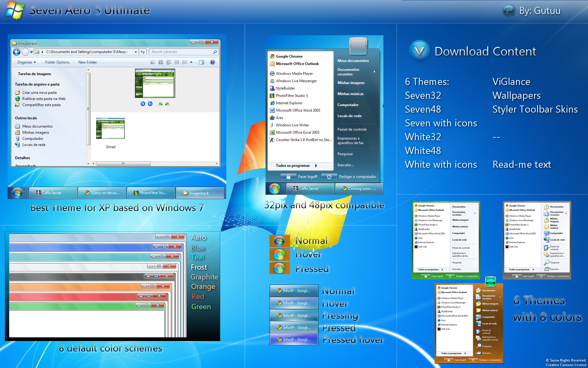Launch StyleBuilder from large Start menu
The width and height of the screenshot is (588, 368).
pyautogui.click(x=282, y=88)
